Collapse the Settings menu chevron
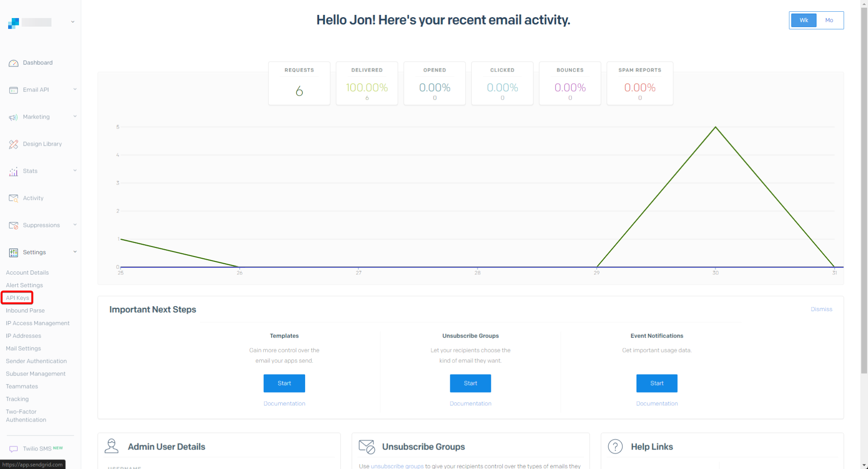This screenshot has width=868, height=469. [75, 252]
